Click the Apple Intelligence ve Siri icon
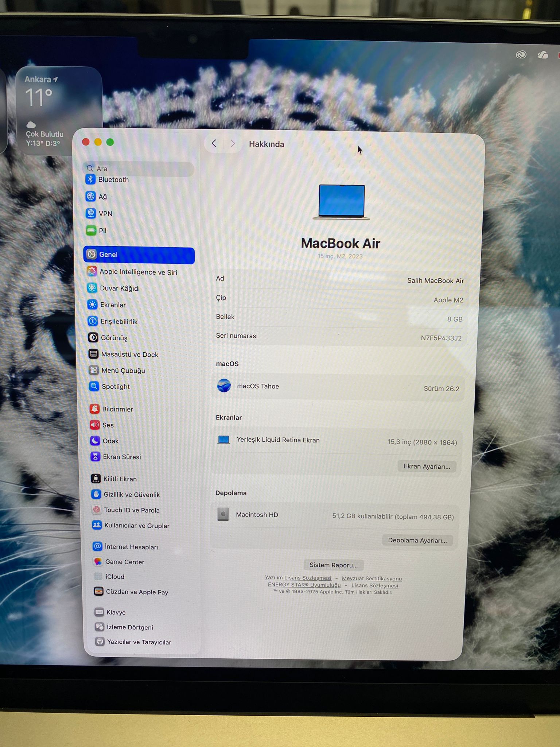 92,271
